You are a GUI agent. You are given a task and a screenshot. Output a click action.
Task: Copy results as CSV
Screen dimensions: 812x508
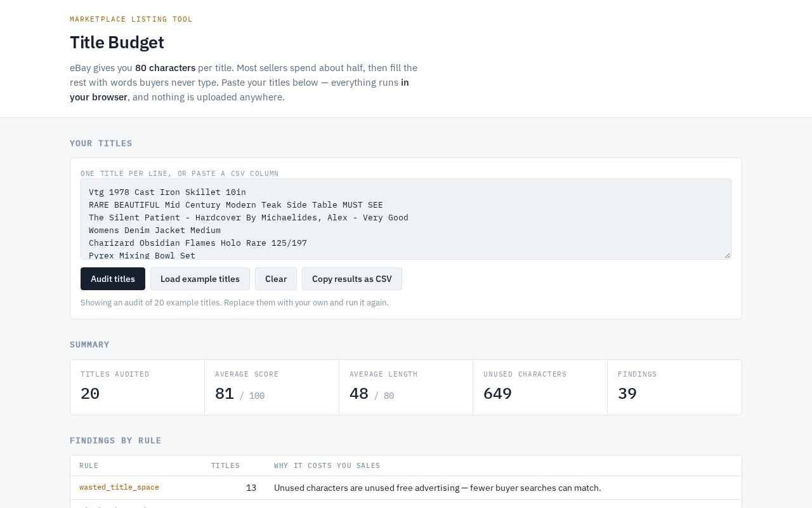pyautogui.click(x=352, y=279)
